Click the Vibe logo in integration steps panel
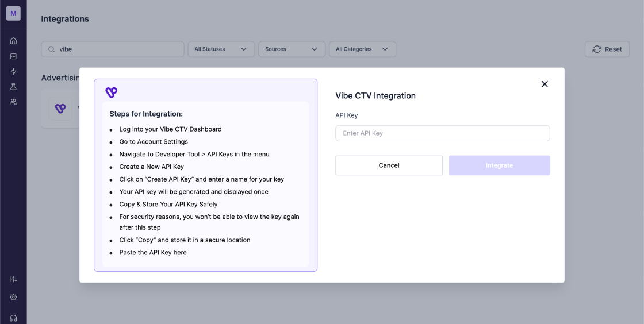The height and width of the screenshot is (324, 644). pyautogui.click(x=111, y=92)
